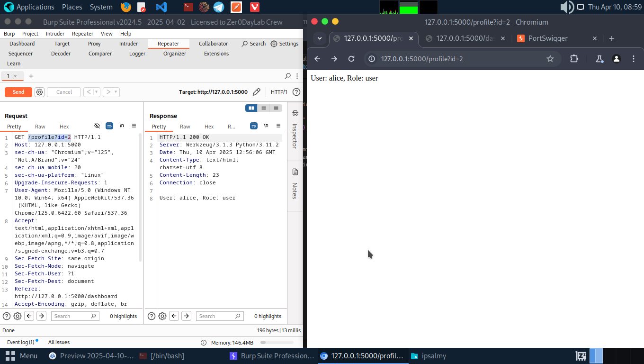
Task: Expand next-request history dropdown arrow
Action: click(x=116, y=92)
